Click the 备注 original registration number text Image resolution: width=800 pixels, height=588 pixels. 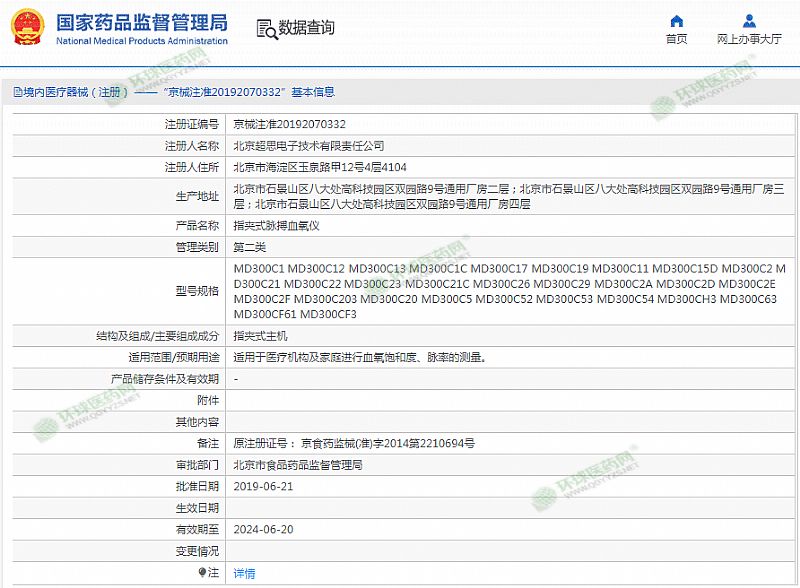tap(353, 443)
